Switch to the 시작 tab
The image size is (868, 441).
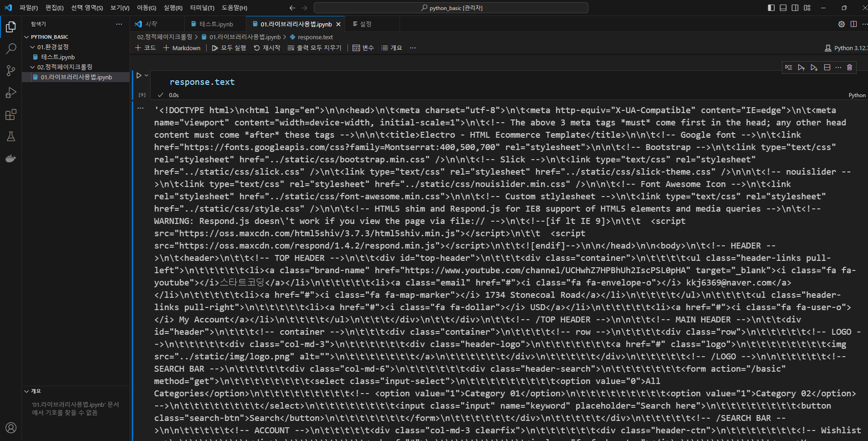pyautogui.click(x=157, y=24)
